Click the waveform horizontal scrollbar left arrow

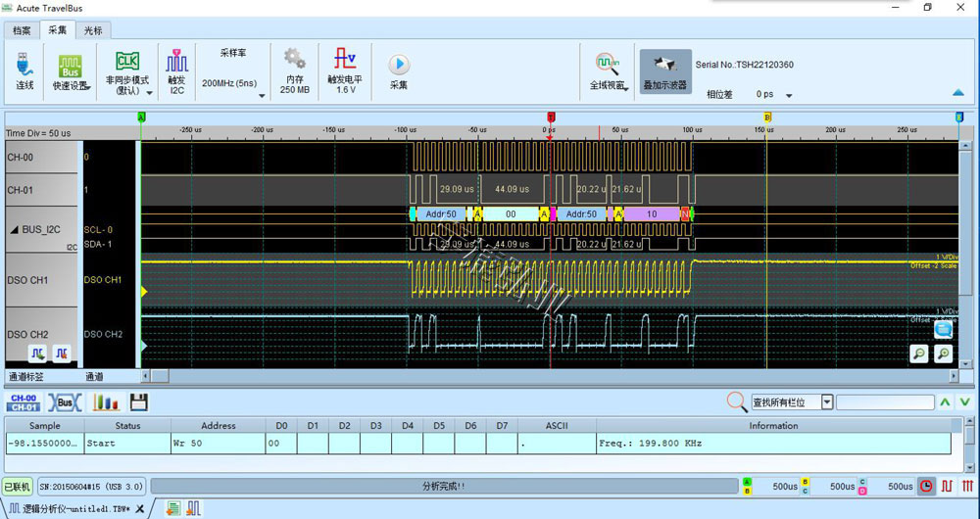point(146,376)
